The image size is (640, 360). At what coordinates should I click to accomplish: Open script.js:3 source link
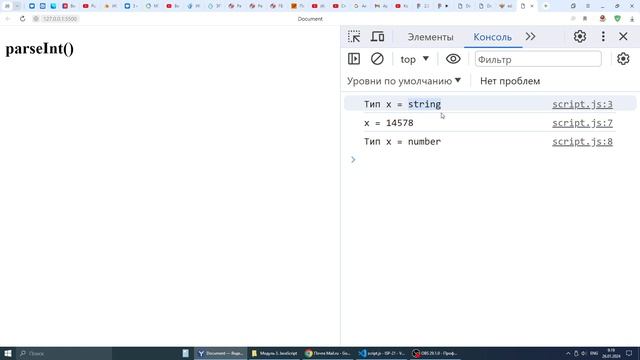[582, 104]
